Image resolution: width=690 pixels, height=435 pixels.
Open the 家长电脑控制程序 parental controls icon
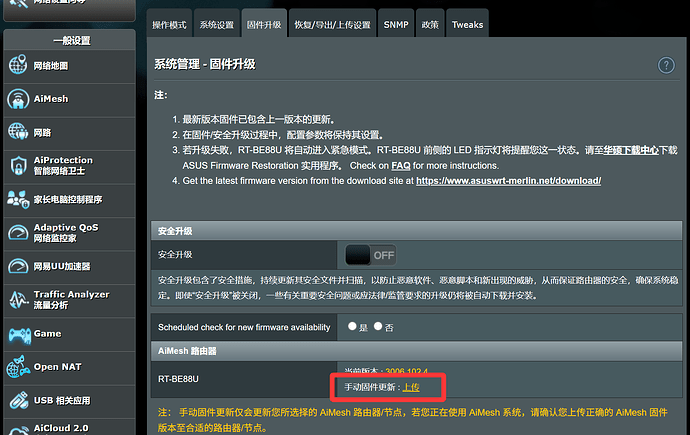coord(18,199)
